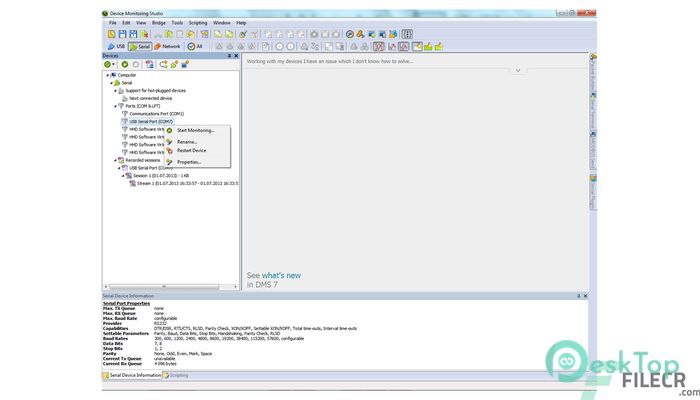This screenshot has height=400, width=700.
Task: Collapse the Computer tree node
Action: [108, 75]
